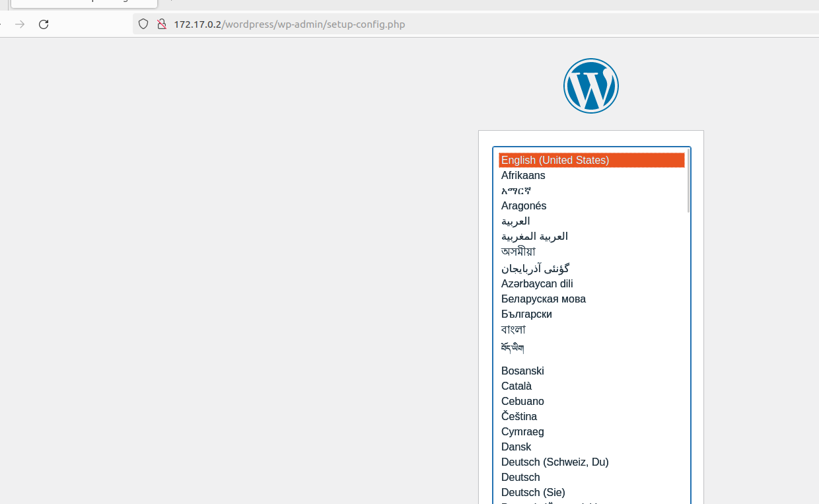The height and width of the screenshot is (504, 819).
Task: Select Беларуская мова in the list
Action: [591, 299]
